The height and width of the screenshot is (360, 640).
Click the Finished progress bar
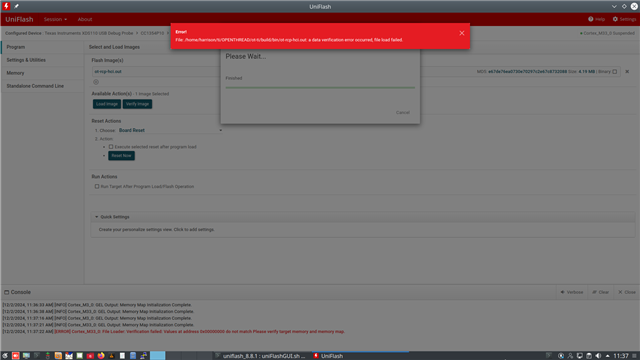tap(320, 87)
